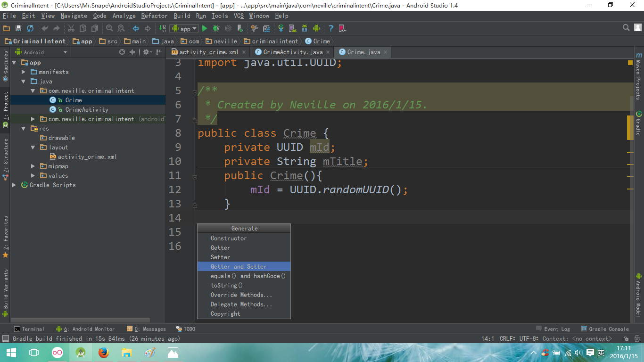The height and width of the screenshot is (362, 644).
Task: Toggle the Gradle side panel
Action: point(638,123)
